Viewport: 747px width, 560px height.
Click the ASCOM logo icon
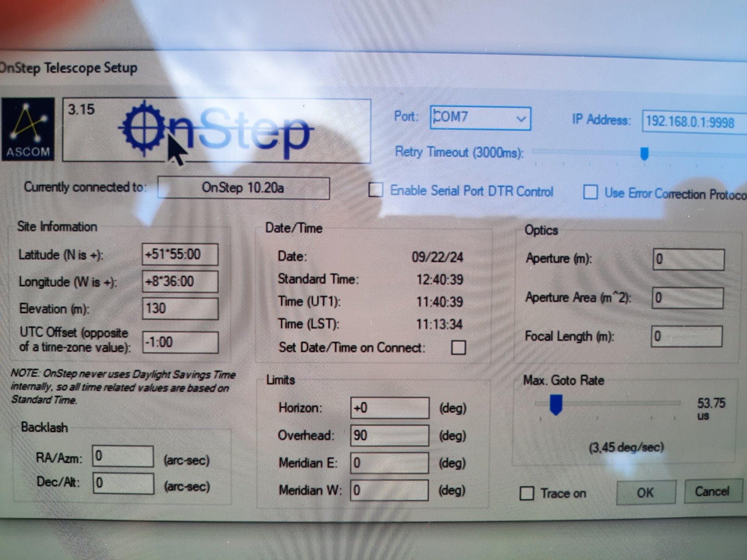28,129
